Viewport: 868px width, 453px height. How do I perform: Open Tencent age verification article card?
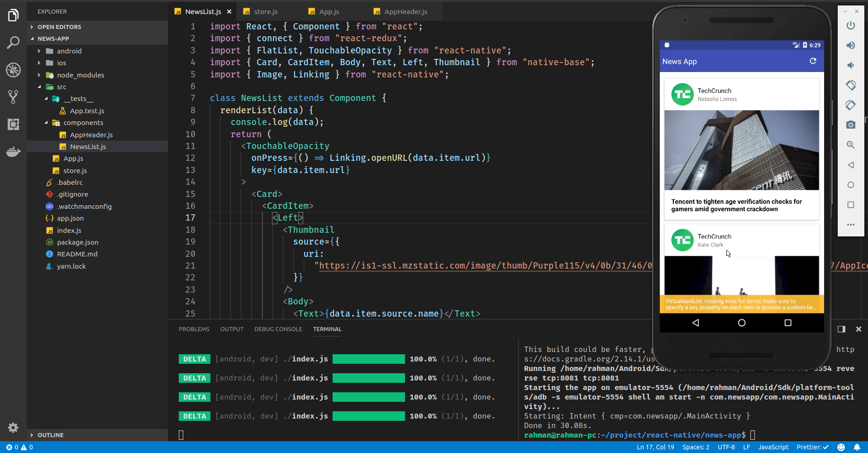741,149
